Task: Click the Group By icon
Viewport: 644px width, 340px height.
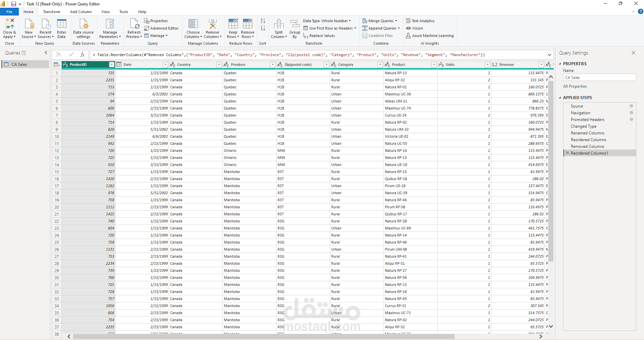Action: pyautogui.click(x=295, y=24)
